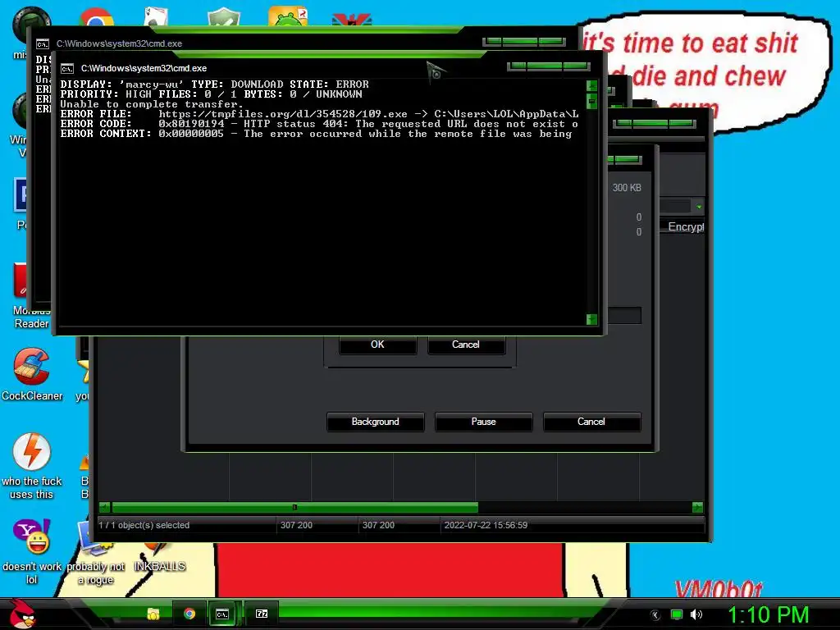840x630 pixels.
Task: Open the Bad Piggies desktop icon
Action: point(288,16)
